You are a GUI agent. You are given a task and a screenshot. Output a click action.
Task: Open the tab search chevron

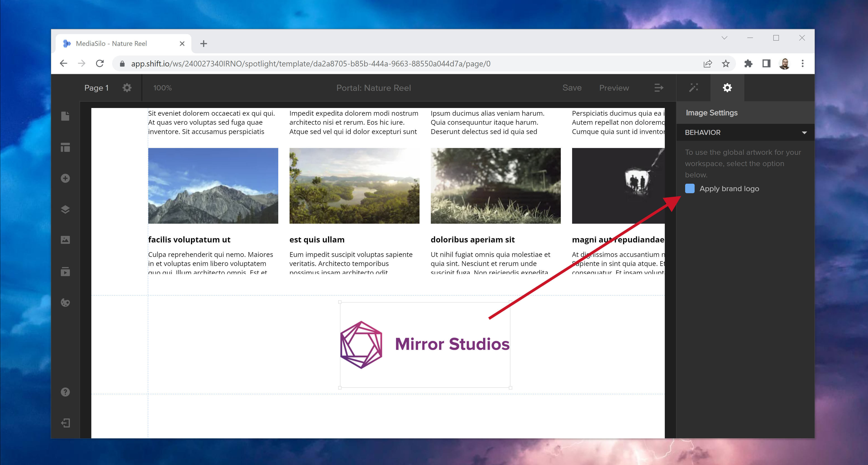tap(724, 38)
